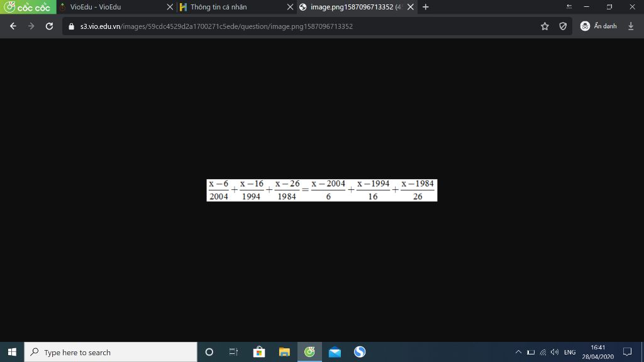644x362 pixels.
Task: Open the ad-block shield icon
Action: pyautogui.click(x=563, y=26)
